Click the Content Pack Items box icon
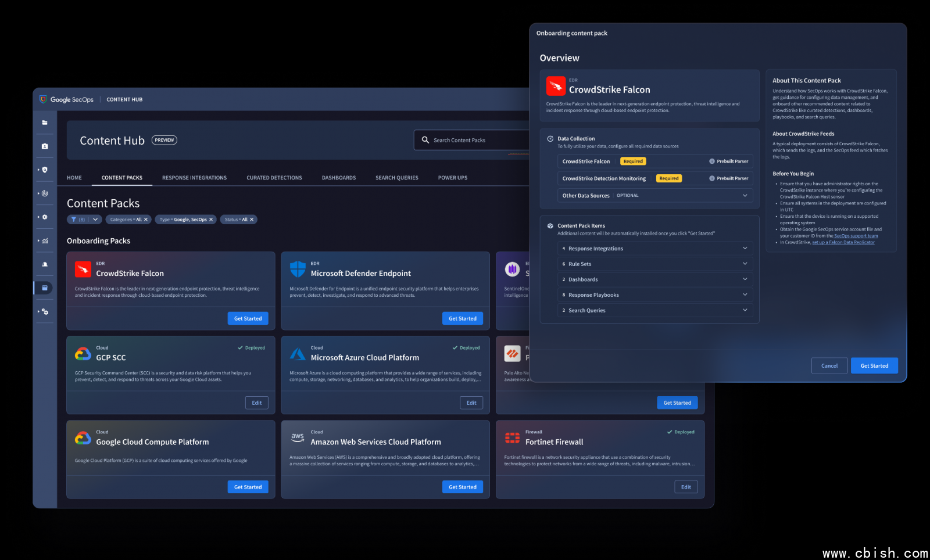930x560 pixels. [x=550, y=226]
